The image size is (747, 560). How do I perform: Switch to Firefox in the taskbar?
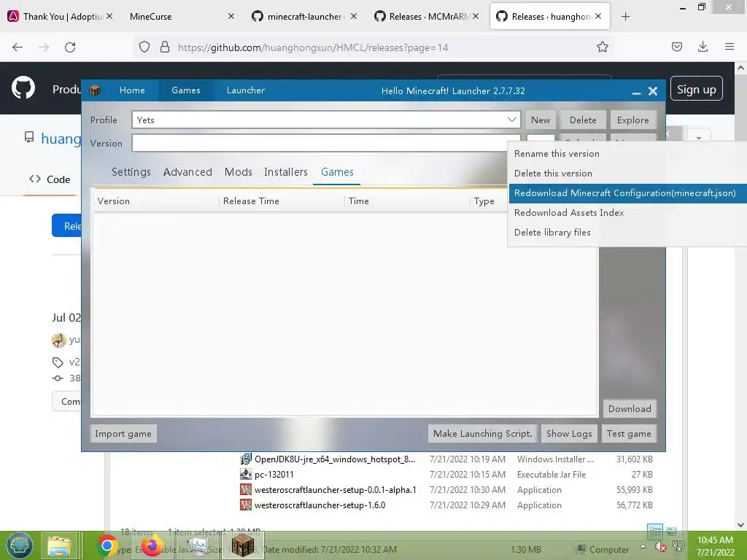[152, 545]
